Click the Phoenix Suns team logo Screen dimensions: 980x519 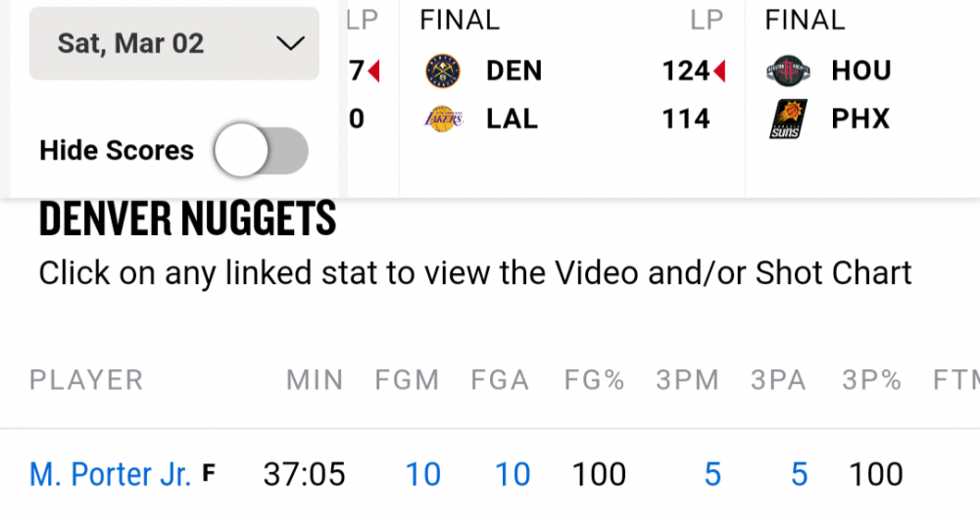tap(789, 119)
